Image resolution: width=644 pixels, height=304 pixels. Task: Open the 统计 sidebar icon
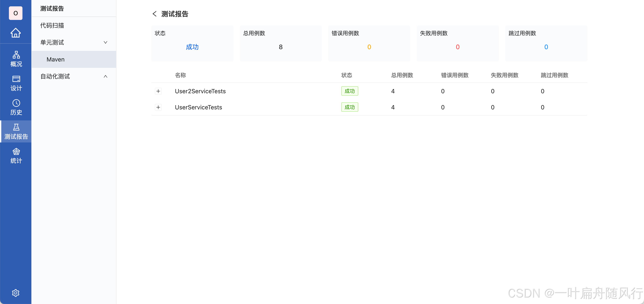(16, 155)
